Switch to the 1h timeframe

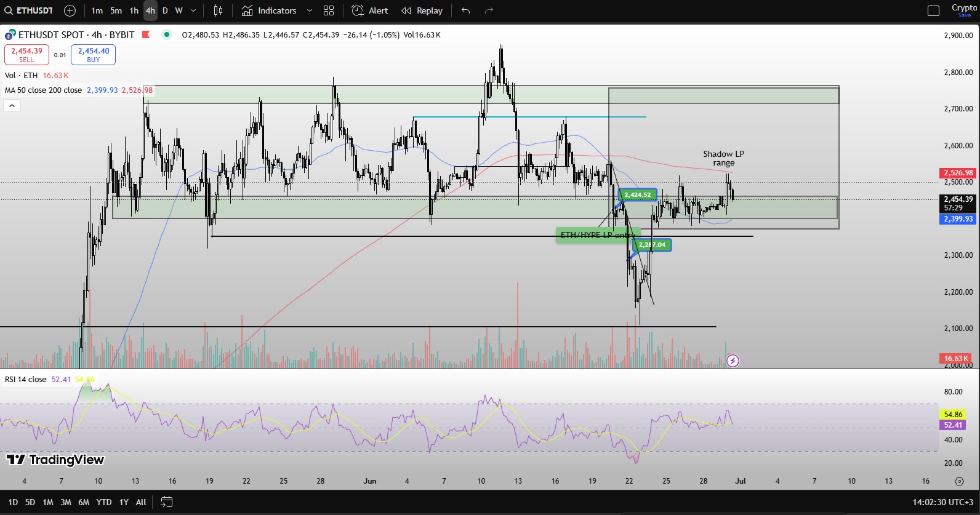pos(134,10)
